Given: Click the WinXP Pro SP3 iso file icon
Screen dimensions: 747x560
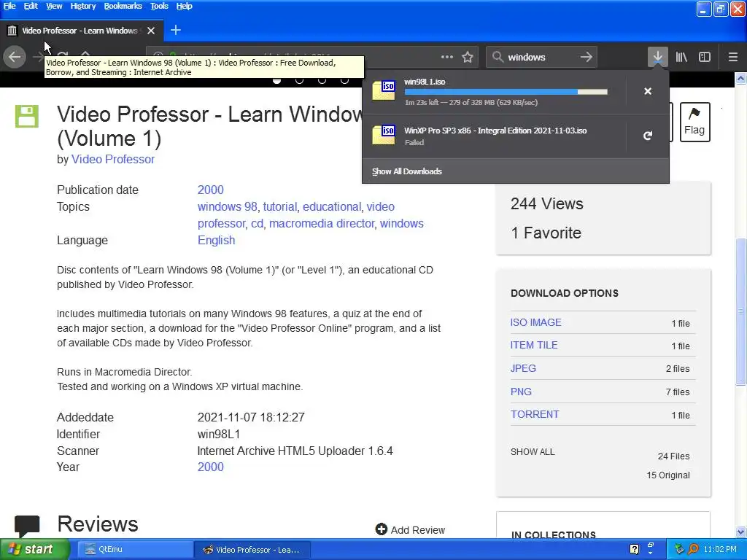Looking at the screenshot, I should click(x=384, y=135).
